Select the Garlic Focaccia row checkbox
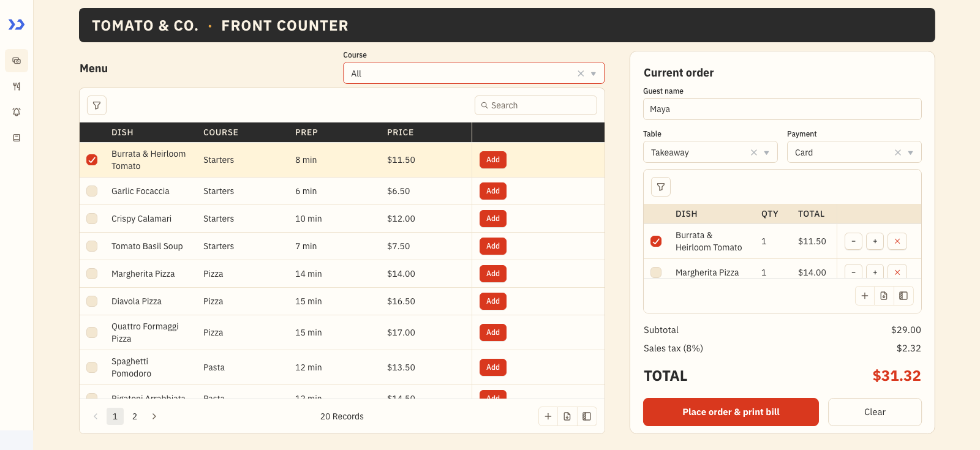This screenshot has width=980, height=450. pos(92,191)
